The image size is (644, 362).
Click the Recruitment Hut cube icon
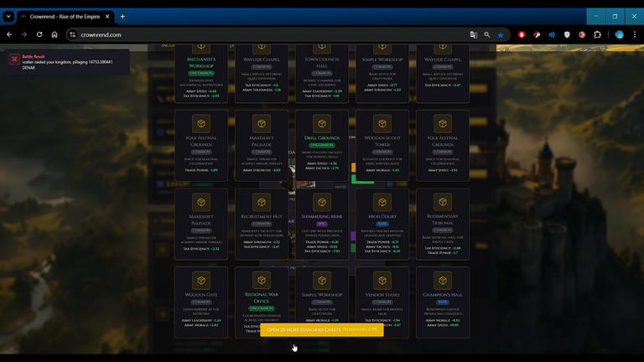click(262, 202)
